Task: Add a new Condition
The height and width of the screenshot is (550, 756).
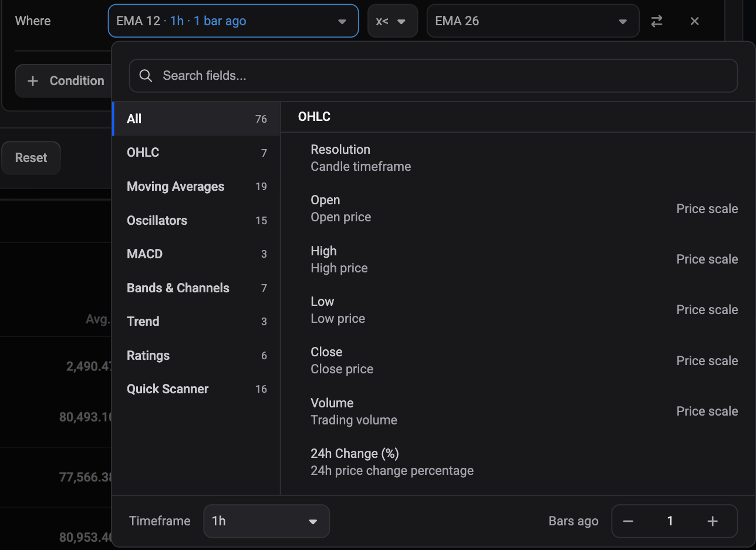Action: (63, 81)
